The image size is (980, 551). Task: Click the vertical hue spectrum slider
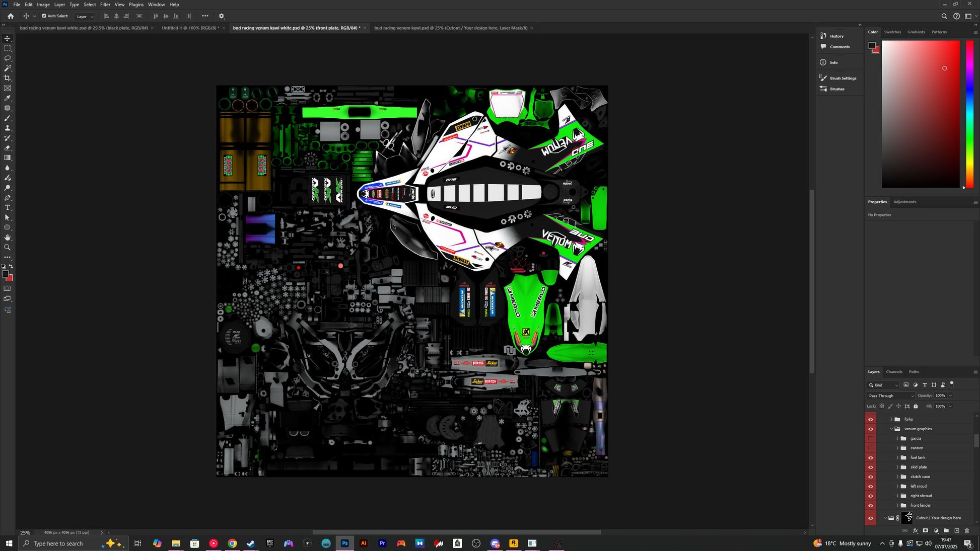click(969, 114)
